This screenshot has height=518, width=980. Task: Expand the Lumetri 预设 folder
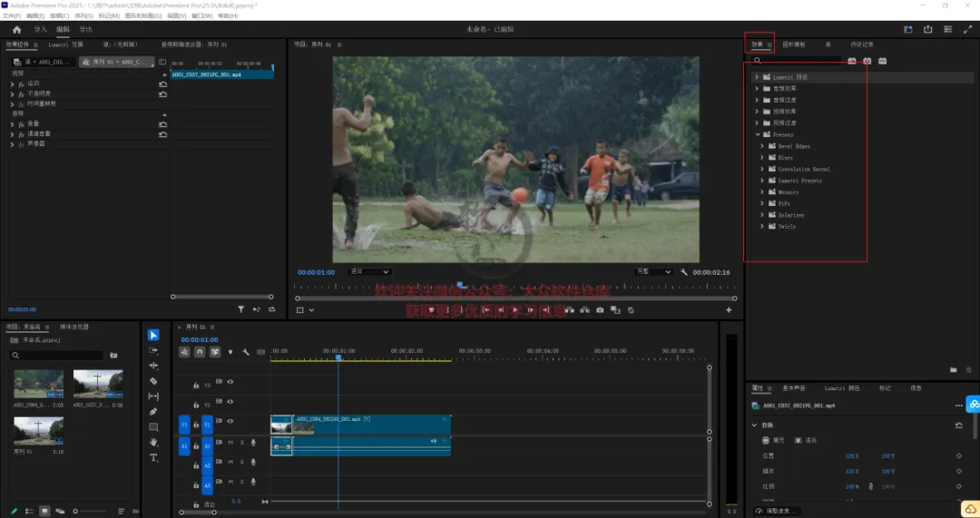pyautogui.click(x=757, y=77)
